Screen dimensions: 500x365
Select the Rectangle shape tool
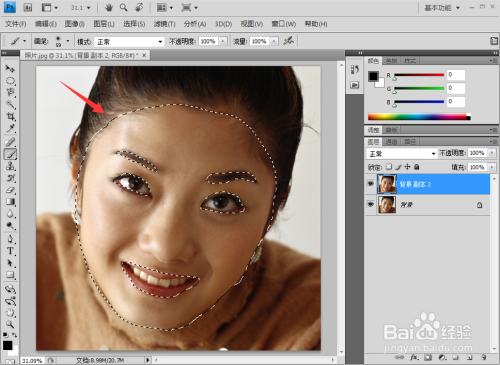click(x=10, y=275)
